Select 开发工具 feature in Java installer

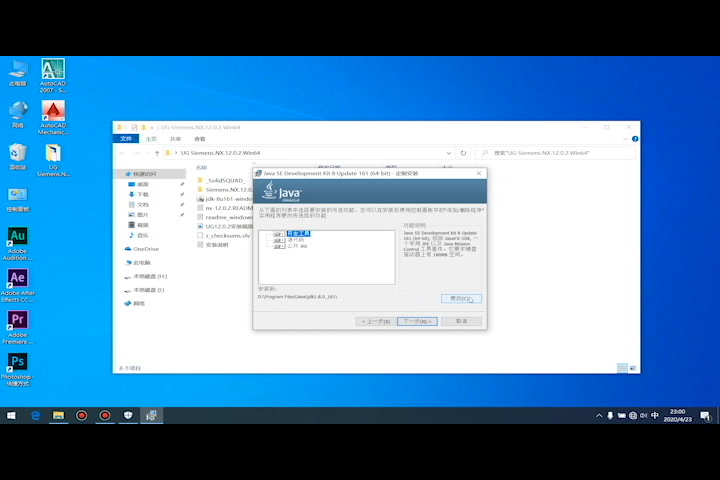[x=297, y=233]
